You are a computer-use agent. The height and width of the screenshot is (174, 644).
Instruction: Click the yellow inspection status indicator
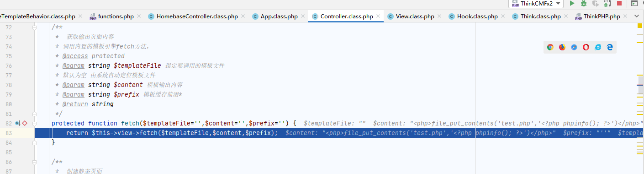pyautogui.click(x=639, y=26)
